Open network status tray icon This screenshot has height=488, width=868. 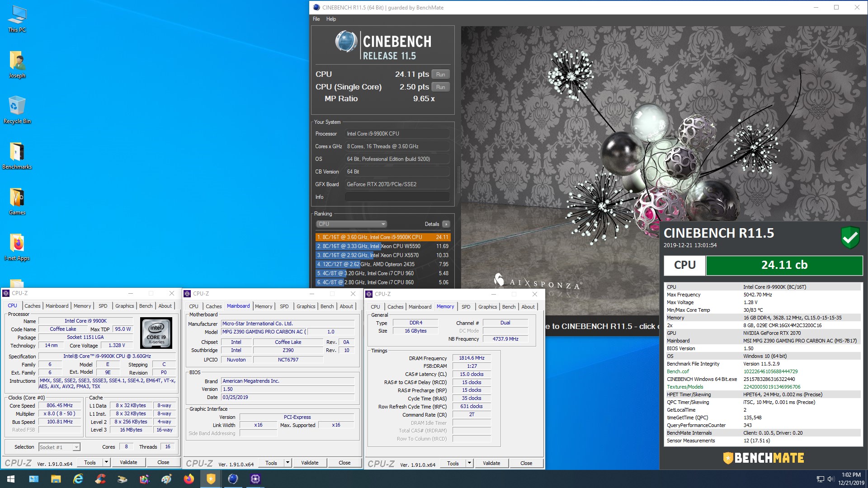click(821, 479)
